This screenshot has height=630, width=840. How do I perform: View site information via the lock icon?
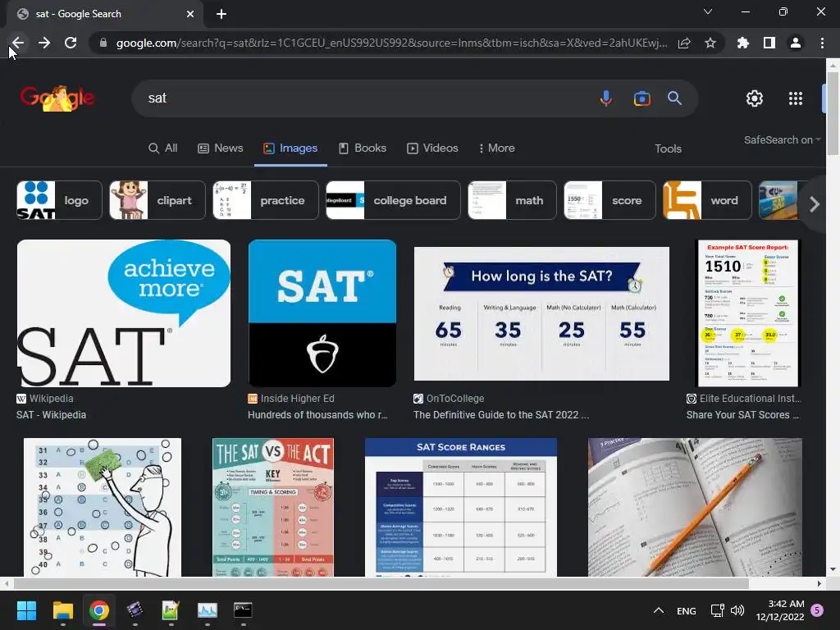coord(103,43)
